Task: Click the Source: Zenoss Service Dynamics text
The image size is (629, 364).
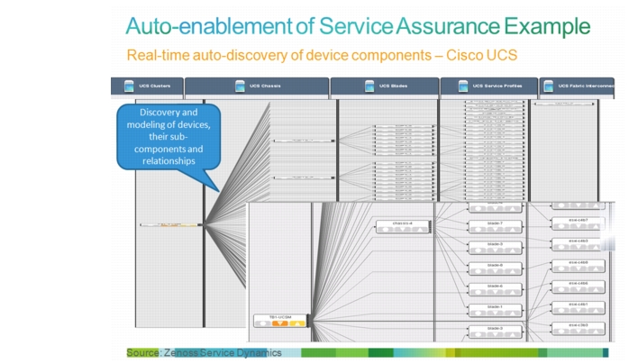Action: [205, 353]
